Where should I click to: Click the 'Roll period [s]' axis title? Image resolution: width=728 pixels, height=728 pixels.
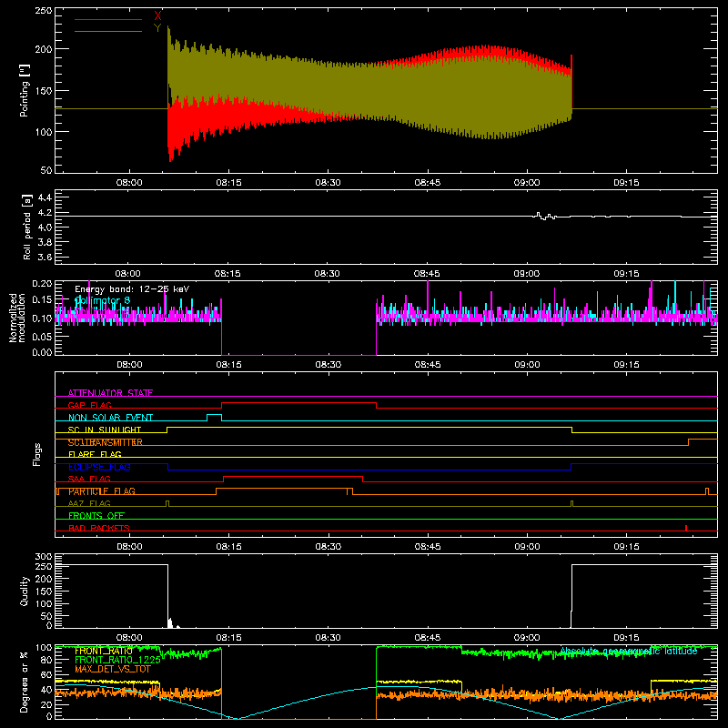27,227
